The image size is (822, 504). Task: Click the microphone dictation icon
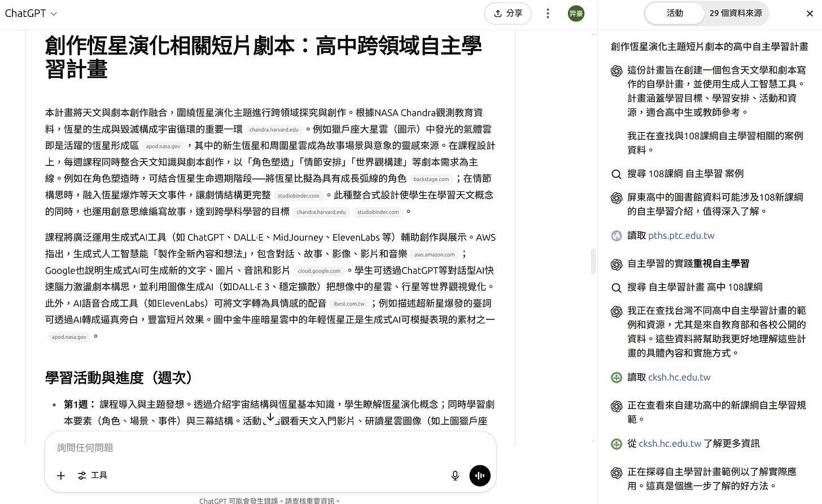point(455,476)
